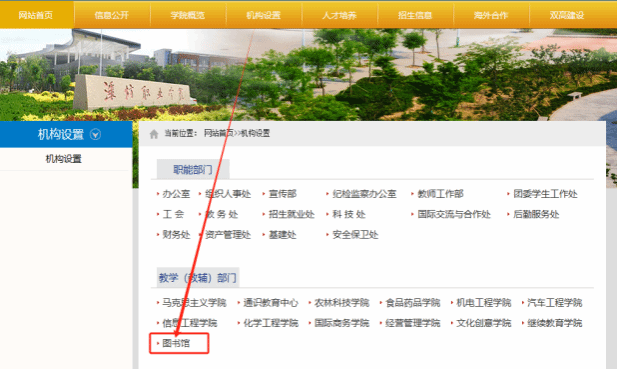Select 机构设置 in the left sidebar
This screenshot has width=618, height=370.
63,159
